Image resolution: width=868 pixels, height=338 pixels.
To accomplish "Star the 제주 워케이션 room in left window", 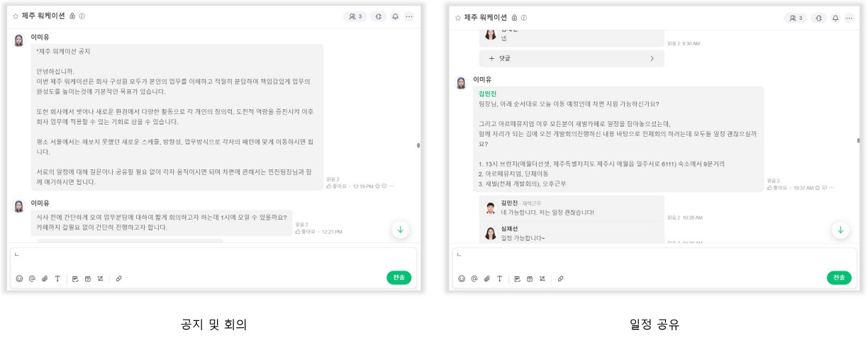I will [x=16, y=16].
